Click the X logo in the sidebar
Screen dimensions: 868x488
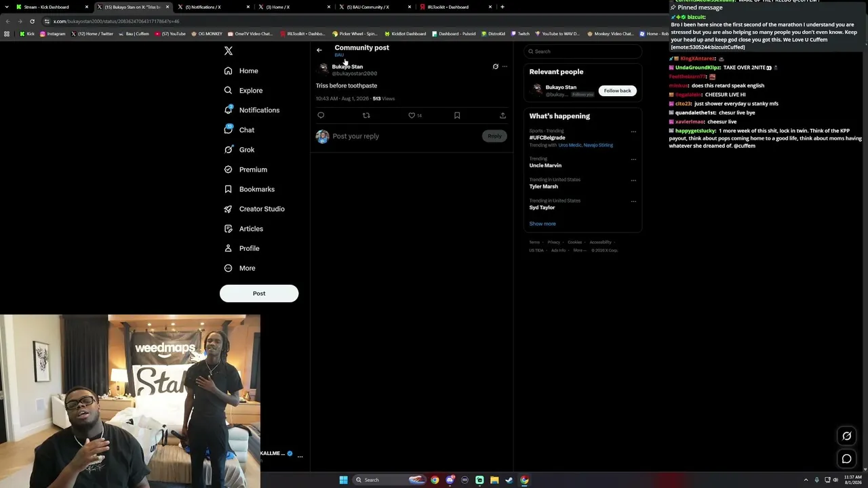(x=229, y=51)
